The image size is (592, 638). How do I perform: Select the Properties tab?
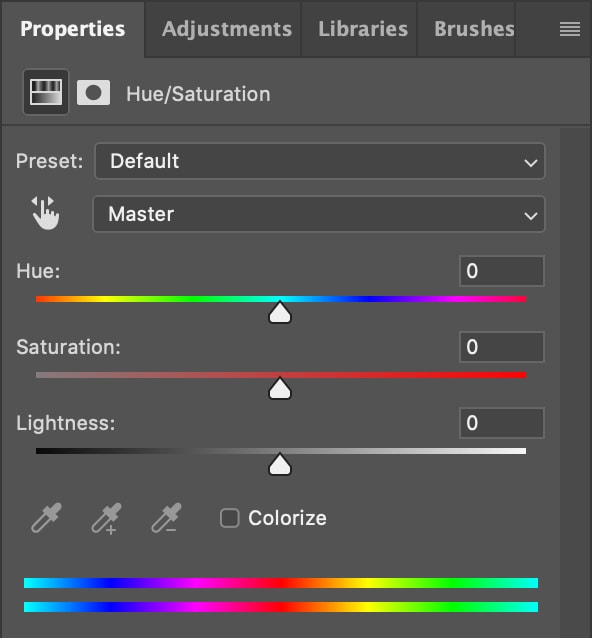pyautogui.click(x=73, y=29)
